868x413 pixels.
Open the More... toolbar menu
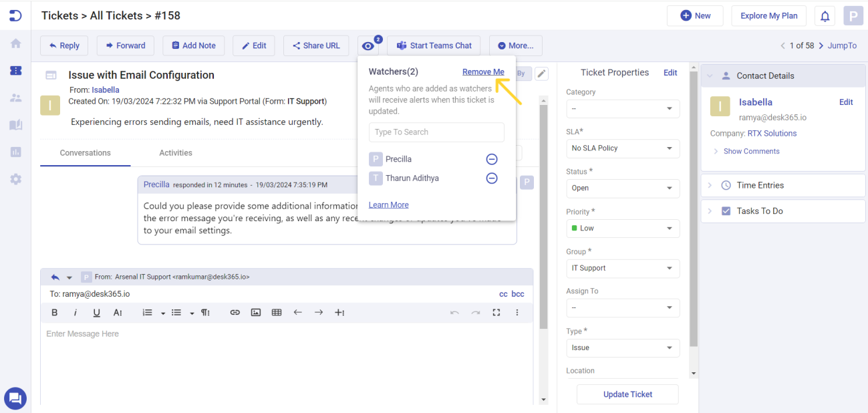click(515, 45)
